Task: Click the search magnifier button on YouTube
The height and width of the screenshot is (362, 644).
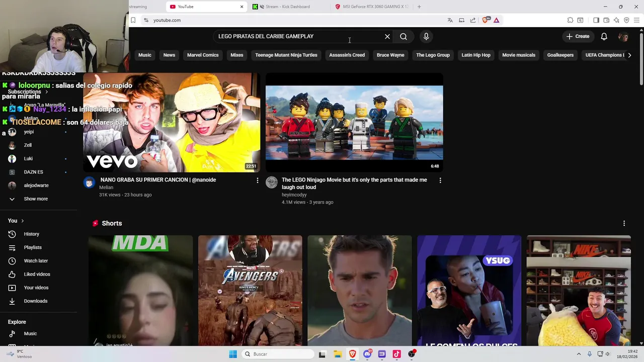Action: [x=404, y=36]
